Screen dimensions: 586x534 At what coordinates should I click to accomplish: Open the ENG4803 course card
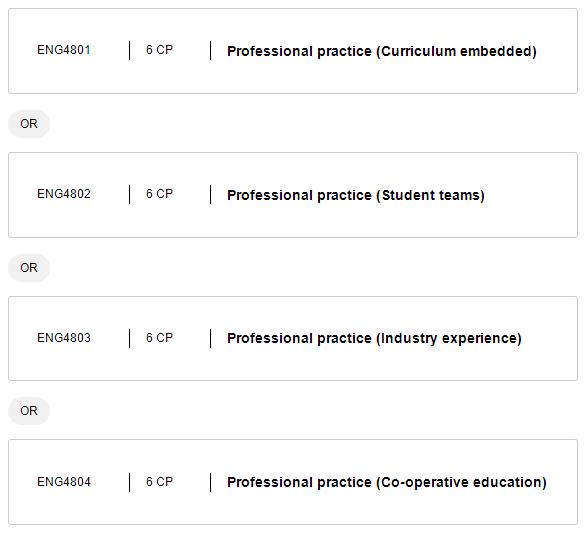(x=293, y=339)
